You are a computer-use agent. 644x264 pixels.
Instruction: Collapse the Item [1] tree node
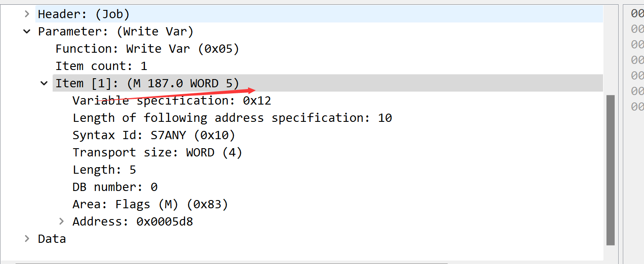[x=44, y=83]
